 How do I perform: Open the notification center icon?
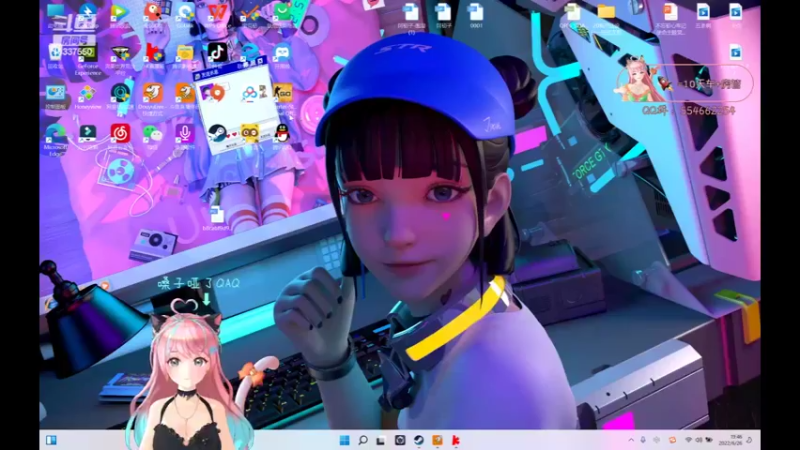pyautogui.click(x=749, y=440)
